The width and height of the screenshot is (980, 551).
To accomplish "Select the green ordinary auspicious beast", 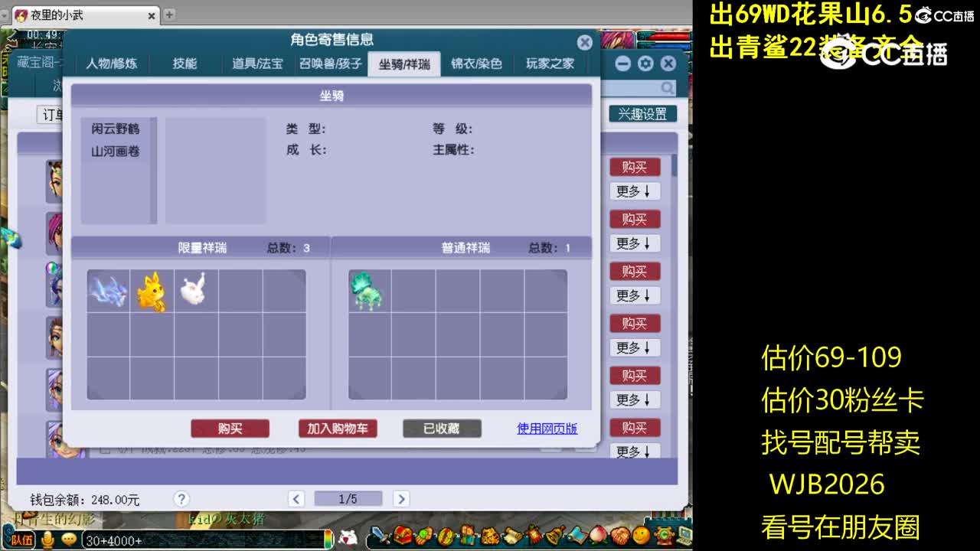I will [370, 291].
